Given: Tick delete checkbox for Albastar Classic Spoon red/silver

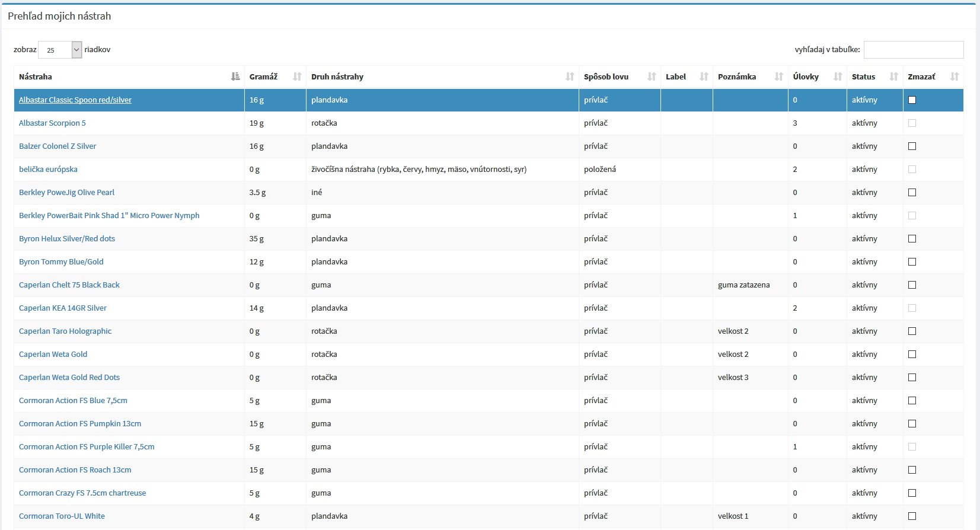Looking at the screenshot, I should 912,100.
